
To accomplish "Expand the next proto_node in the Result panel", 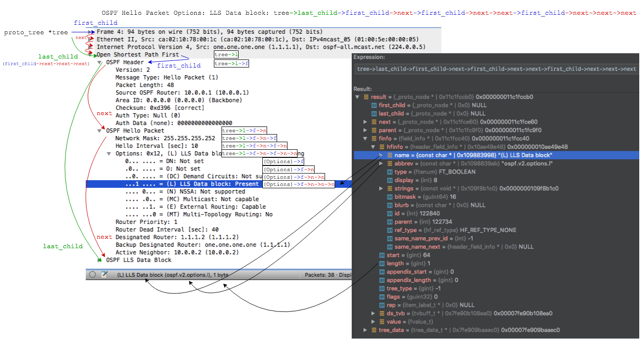I will click(x=365, y=122).
